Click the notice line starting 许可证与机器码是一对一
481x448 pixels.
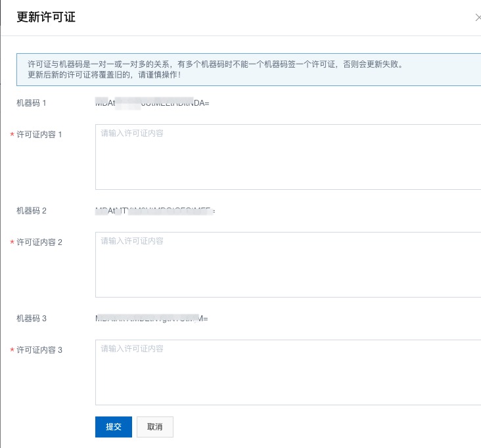click(x=216, y=64)
